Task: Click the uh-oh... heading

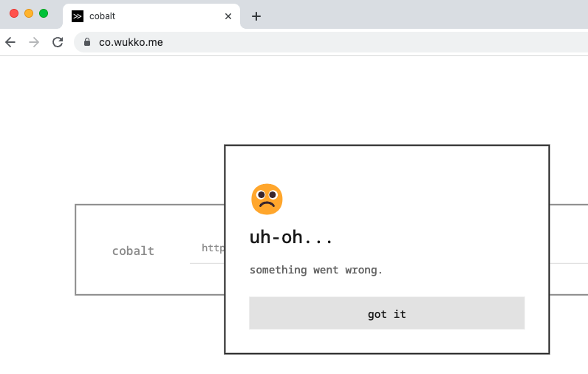Action: [x=291, y=237]
